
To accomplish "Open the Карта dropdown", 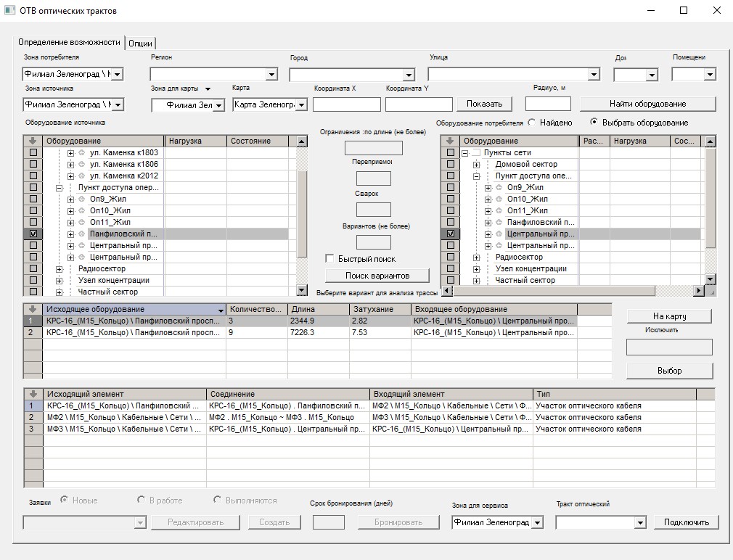I will (x=301, y=104).
